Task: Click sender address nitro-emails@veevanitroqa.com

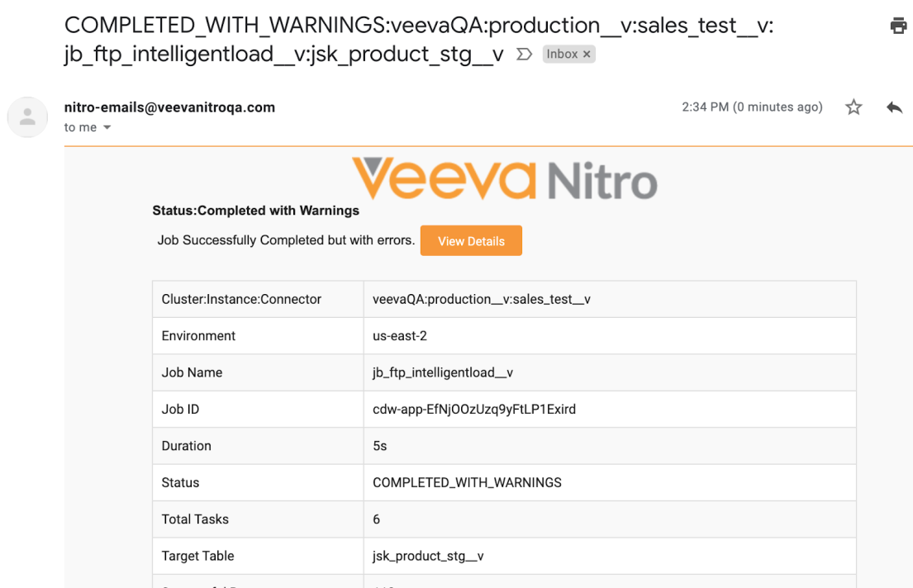Action: 169,107
